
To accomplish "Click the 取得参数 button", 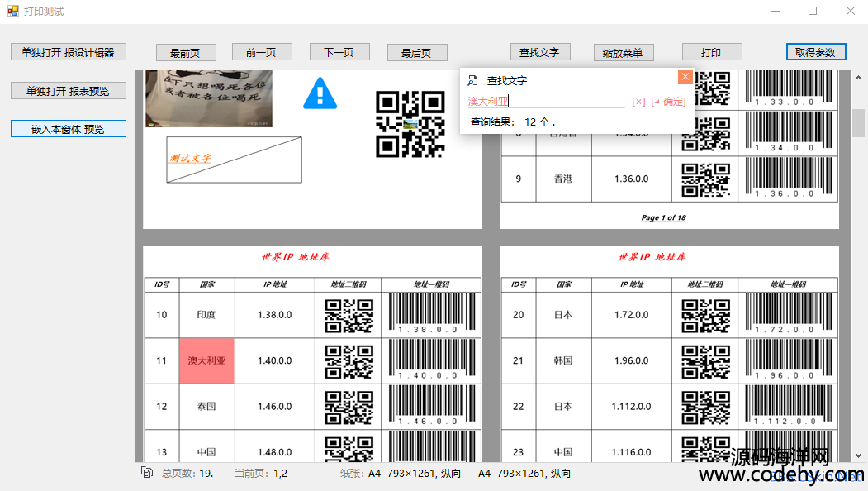I will click(x=816, y=52).
